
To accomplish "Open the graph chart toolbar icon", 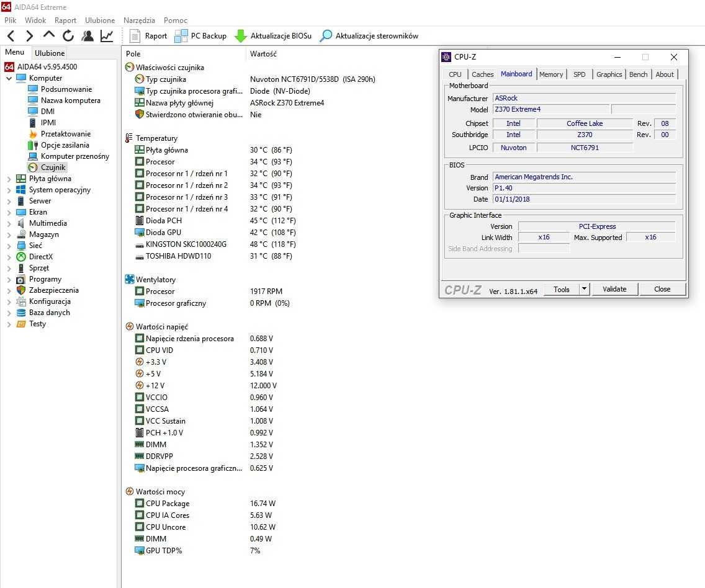I will point(107,36).
